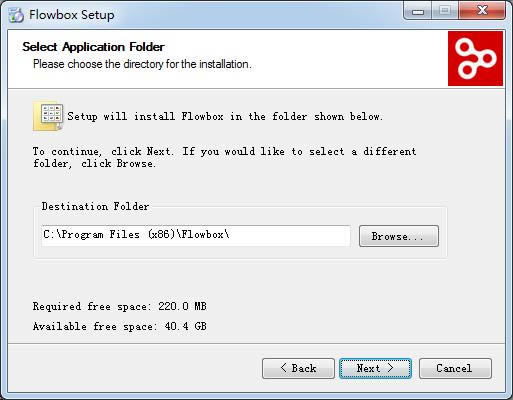Click the Select Application Folder heading
Image resolution: width=513 pixels, height=400 pixels.
93,47
